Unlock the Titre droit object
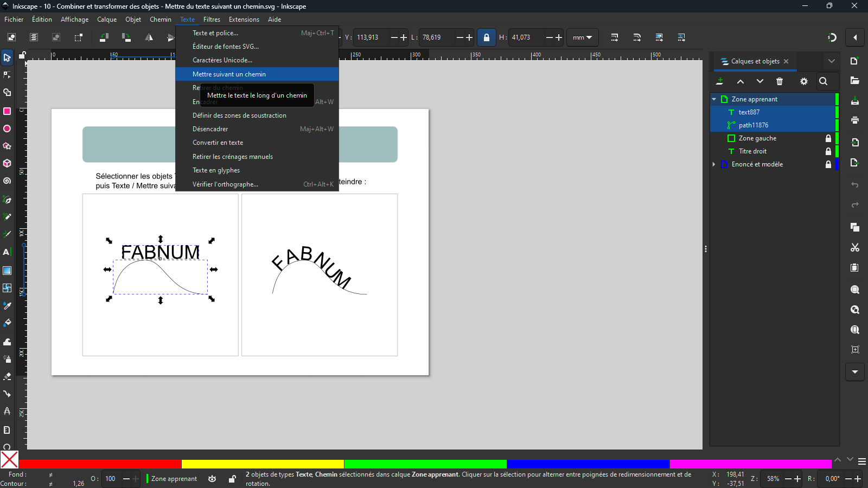This screenshot has width=868, height=488. tap(828, 151)
